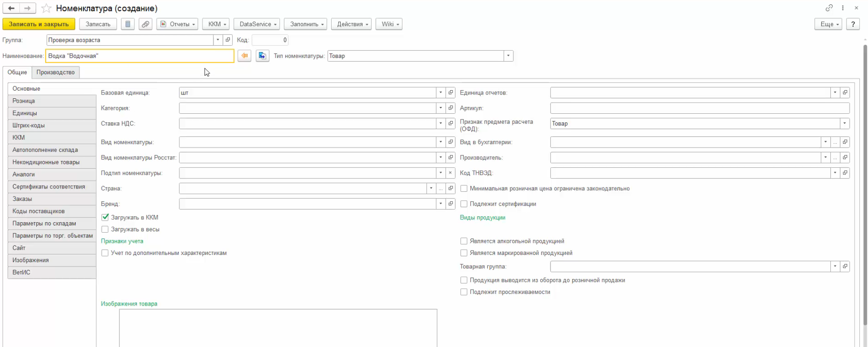The image size is (868, 347).
Task: Click the orange arrow icon beside Наименование
Action: pyautogui.click(x=245, y=56)
